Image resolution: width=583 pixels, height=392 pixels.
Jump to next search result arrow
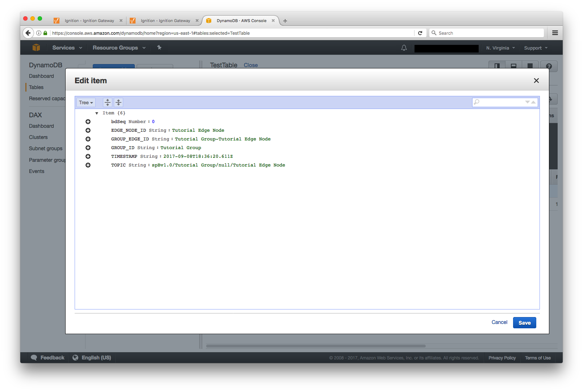pyautogui.click(x=528, y=102)
